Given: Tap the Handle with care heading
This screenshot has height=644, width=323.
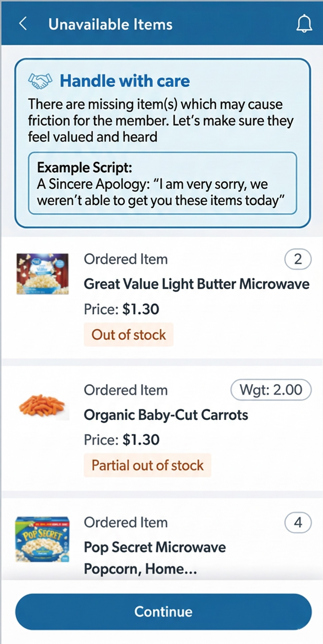Looking at the screenshot, I should [x=125, y=81].
